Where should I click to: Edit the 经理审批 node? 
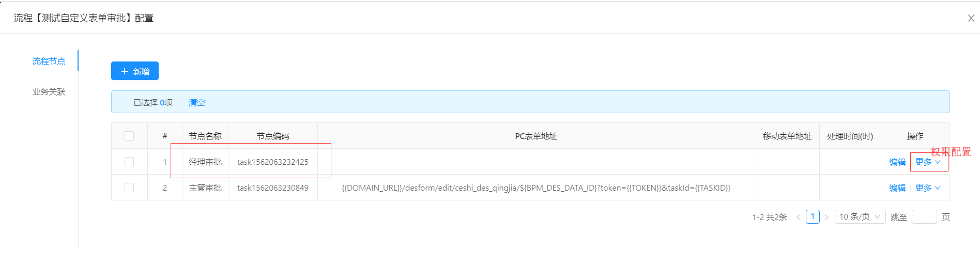pos(897,162)
